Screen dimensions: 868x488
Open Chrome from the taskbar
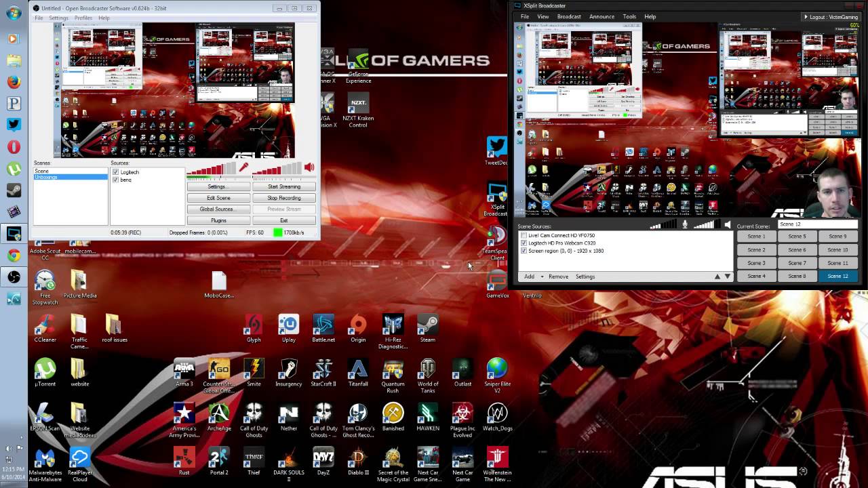tap(14, 255)
